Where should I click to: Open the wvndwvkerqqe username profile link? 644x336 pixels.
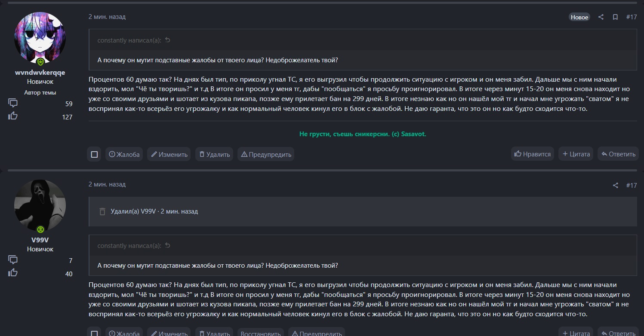[x=40, y=73]
